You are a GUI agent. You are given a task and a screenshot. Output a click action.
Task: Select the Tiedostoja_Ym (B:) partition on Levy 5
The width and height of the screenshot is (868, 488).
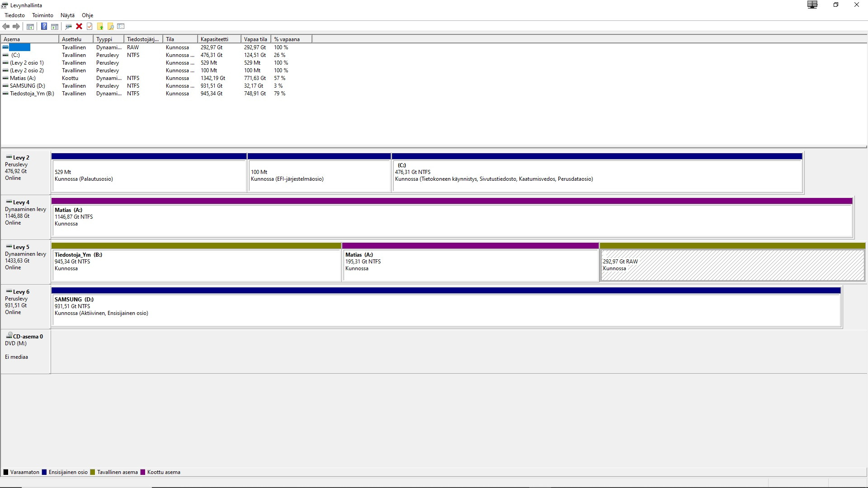197,263
